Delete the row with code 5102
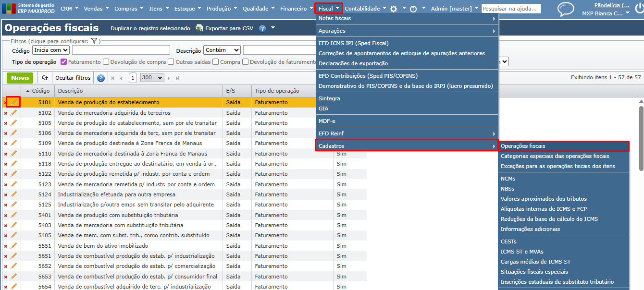Viewport: 644px width, 290px height. coord(6,113)
